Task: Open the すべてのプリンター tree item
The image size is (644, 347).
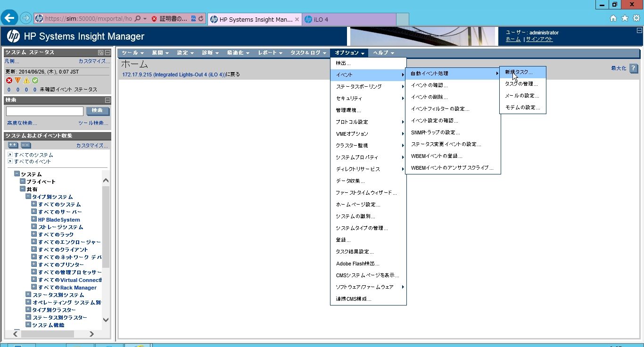Action: pyautogui.click(x=61, y=264)
